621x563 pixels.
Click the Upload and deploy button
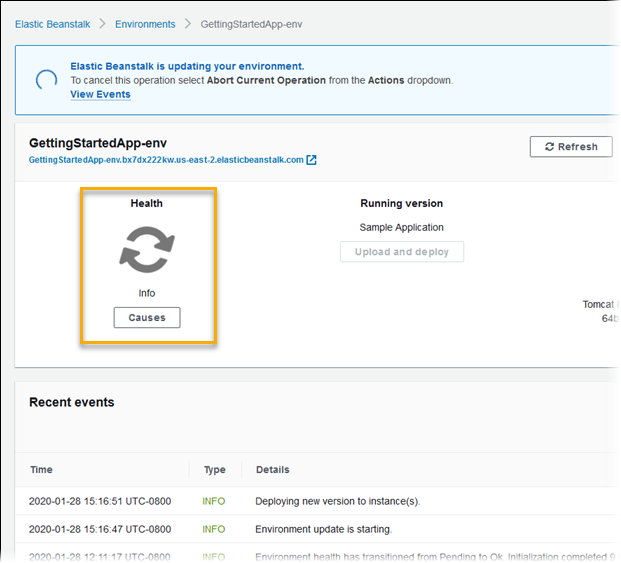click(402, 252)
